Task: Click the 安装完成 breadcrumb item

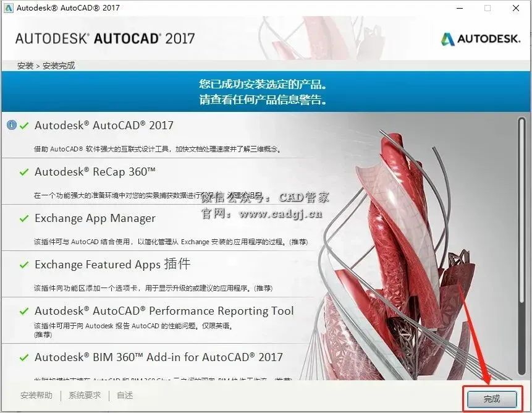Action: (x=59, y=66)
